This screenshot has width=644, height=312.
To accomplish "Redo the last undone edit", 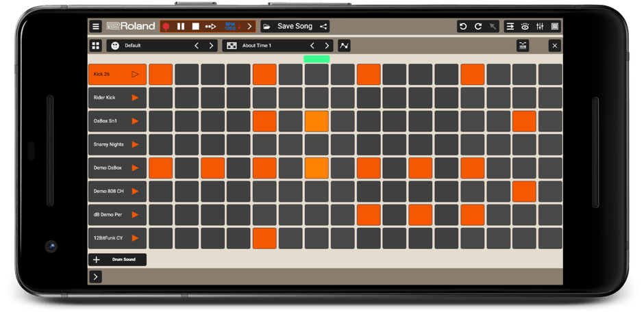I will 478,27.
